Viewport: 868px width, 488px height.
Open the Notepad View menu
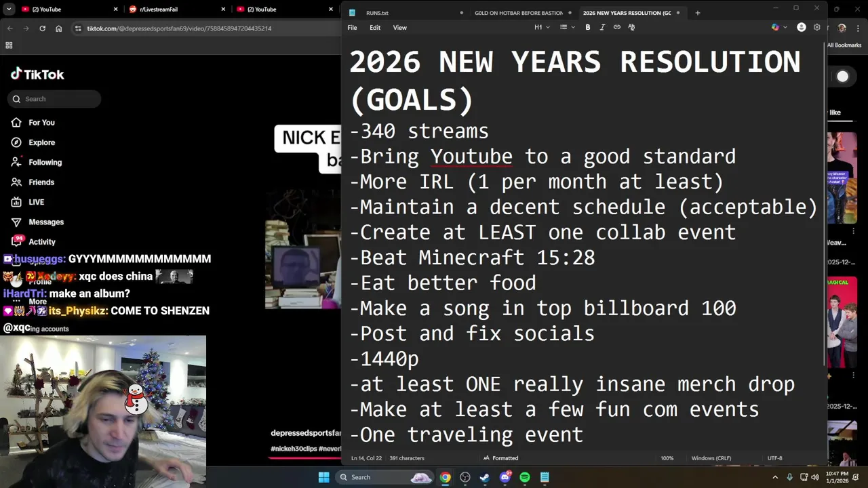click(400, 28)
